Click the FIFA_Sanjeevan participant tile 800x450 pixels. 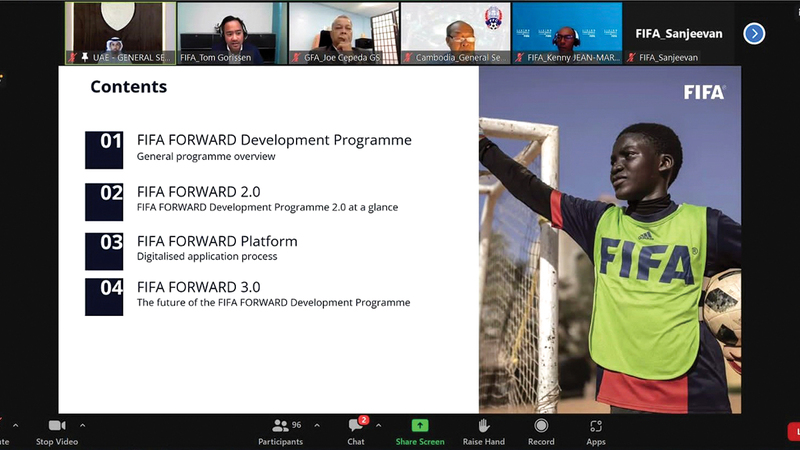(x=678, y=33)
